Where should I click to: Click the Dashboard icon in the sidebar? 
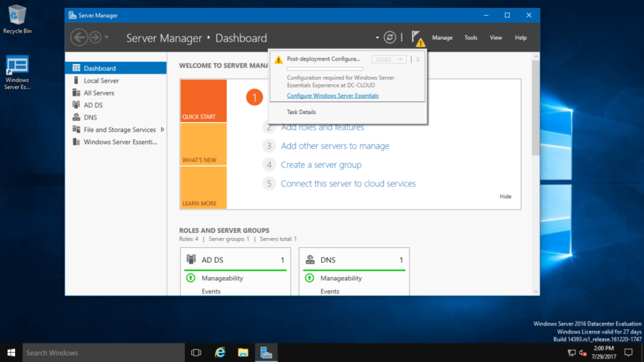click(76, 68)
